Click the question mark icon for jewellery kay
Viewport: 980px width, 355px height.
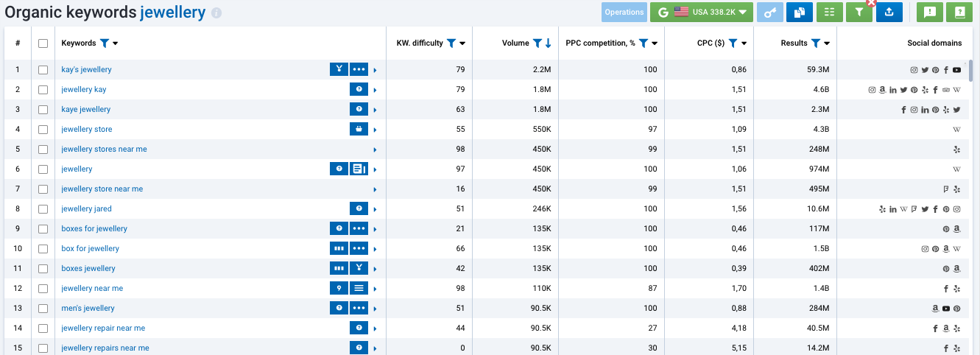click(359, 89)
